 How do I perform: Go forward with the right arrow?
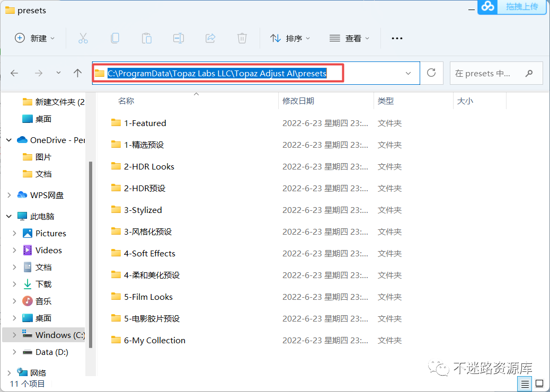(39, 73)
